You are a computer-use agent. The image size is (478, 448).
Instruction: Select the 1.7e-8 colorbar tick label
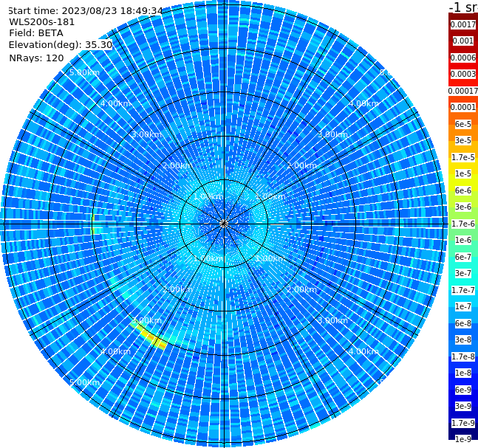(x=463, y=356)
